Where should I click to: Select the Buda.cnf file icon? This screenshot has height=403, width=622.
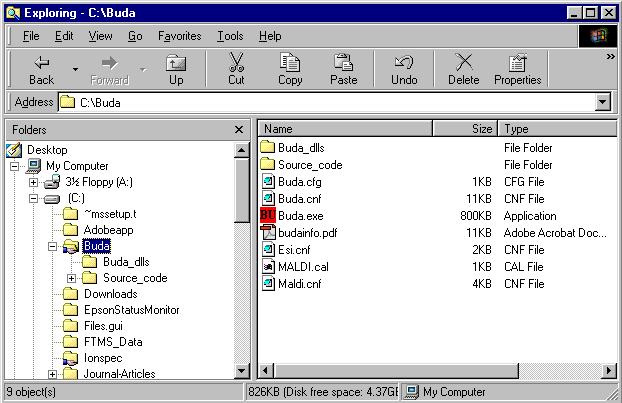(268, 198)
